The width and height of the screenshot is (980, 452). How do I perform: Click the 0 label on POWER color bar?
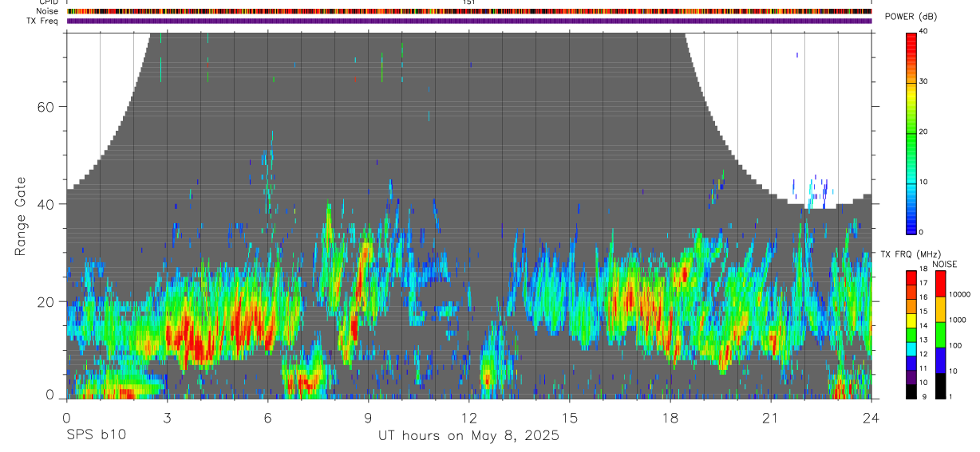point(922,232)
